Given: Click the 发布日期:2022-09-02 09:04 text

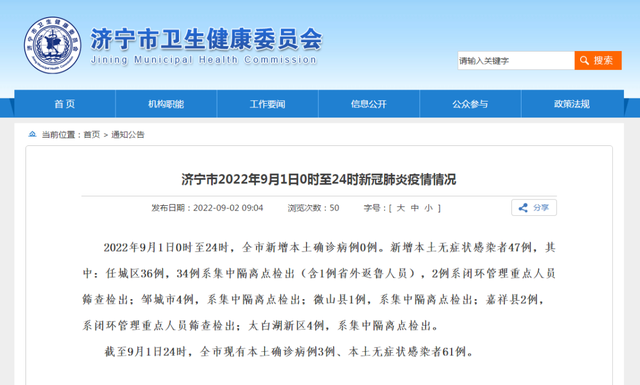Looking at the screenshot, I should pos(207,208).
